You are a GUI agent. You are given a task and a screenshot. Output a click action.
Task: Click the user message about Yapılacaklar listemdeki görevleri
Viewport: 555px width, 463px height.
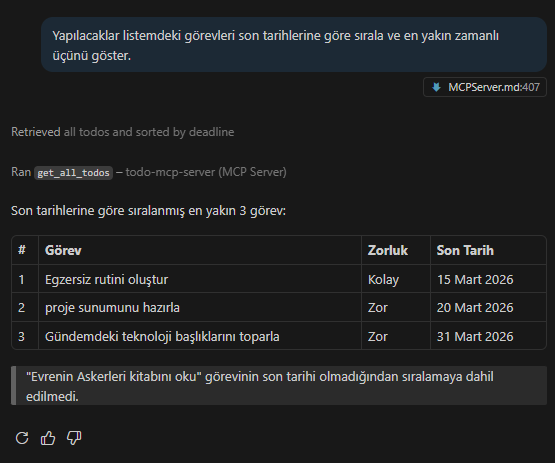click(294, 45)
